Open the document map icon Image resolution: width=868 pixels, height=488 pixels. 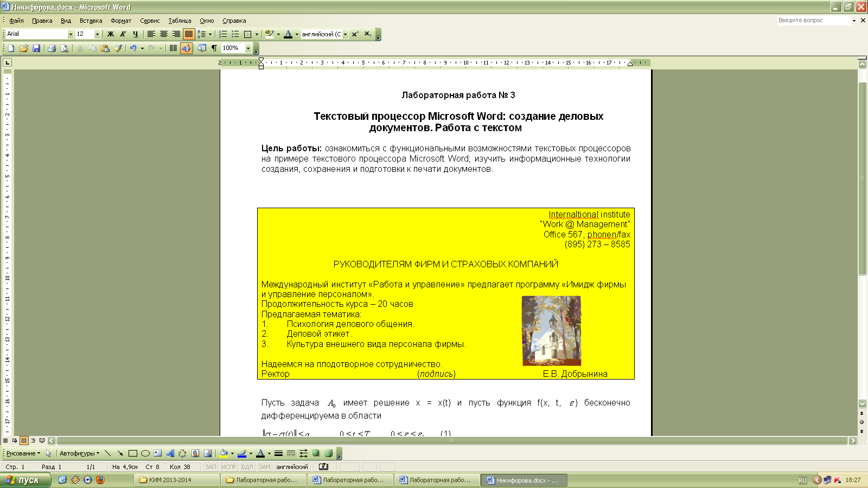click(x=202, y=48)
